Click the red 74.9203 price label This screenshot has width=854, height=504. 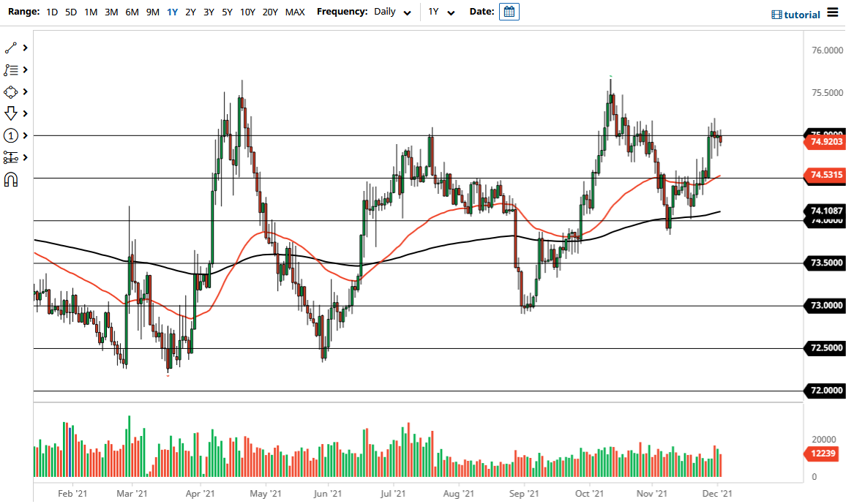pos(824,142)
